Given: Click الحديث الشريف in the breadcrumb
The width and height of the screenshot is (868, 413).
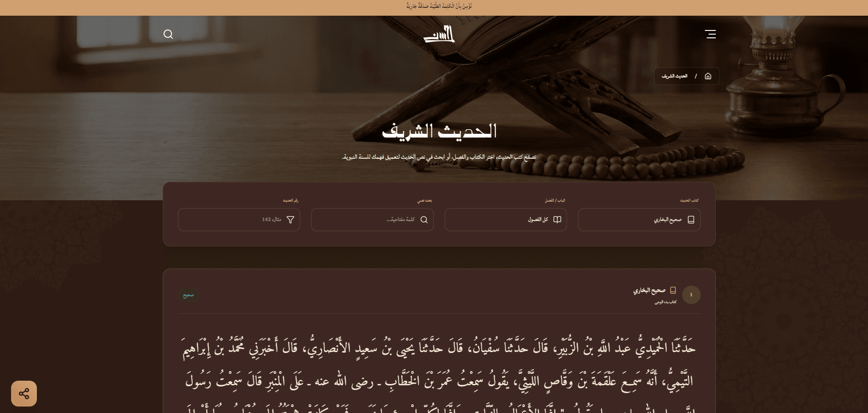Looking at the screenshot, I should click(x=674, y=76).
